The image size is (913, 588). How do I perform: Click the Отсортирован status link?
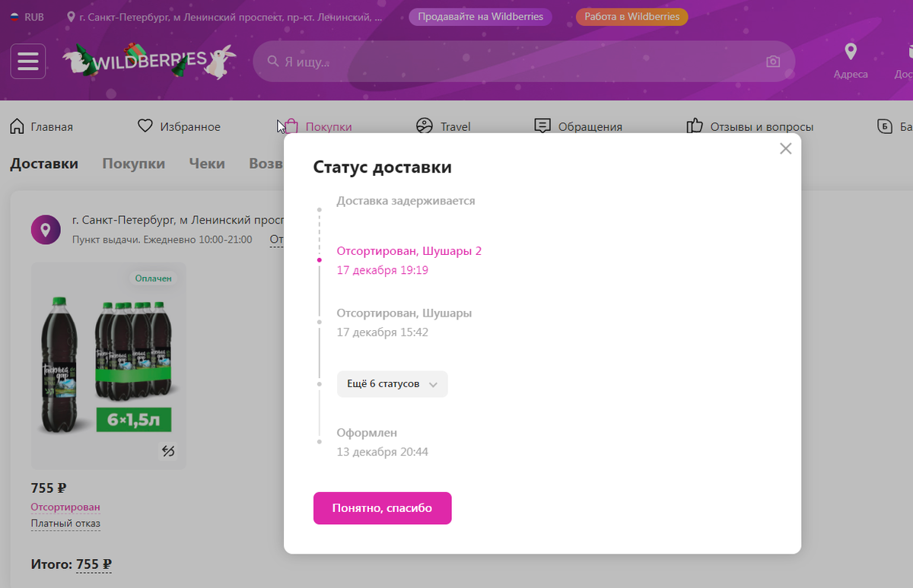65,507
